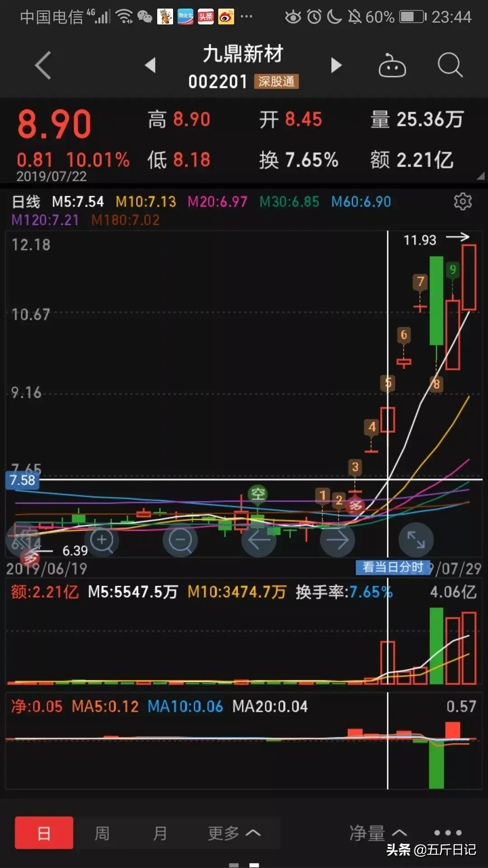Tap the M180:7.02 moving average label
Image resolution: width=488 pixels, height=868 pixels.
[x=125, y=220]
